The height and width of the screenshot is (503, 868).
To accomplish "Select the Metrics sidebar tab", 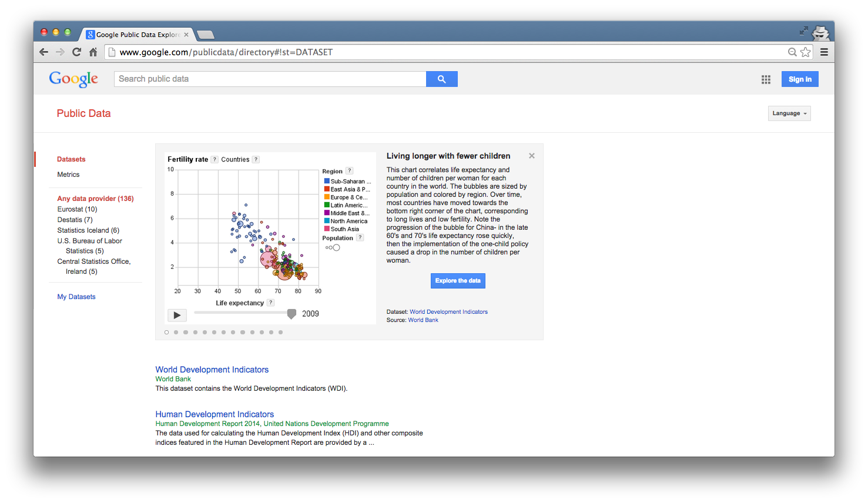I will coord(68,175).
